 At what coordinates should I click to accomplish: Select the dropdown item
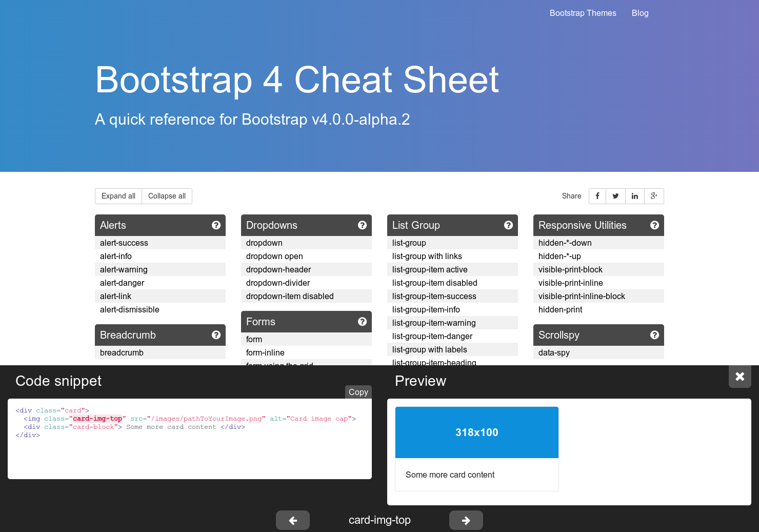coord(306,243)
